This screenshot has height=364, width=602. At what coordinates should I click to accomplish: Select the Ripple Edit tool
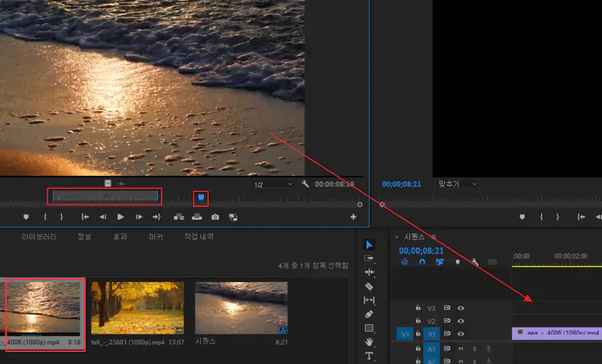click(369, 271)
